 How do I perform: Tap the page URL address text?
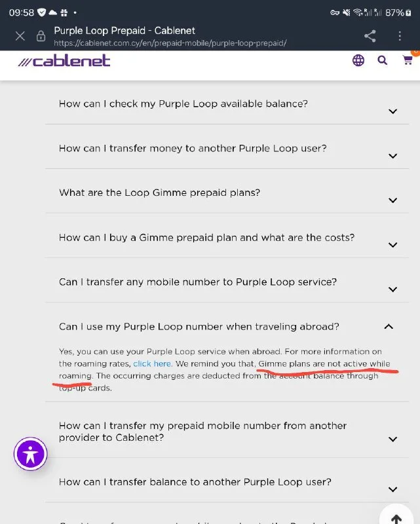tap(170, 43)
